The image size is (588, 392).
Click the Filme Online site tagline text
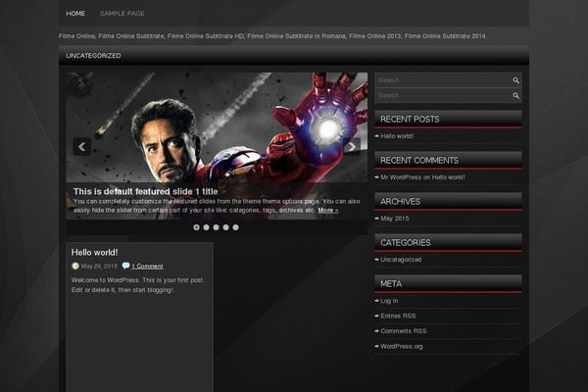click(272, 36)
